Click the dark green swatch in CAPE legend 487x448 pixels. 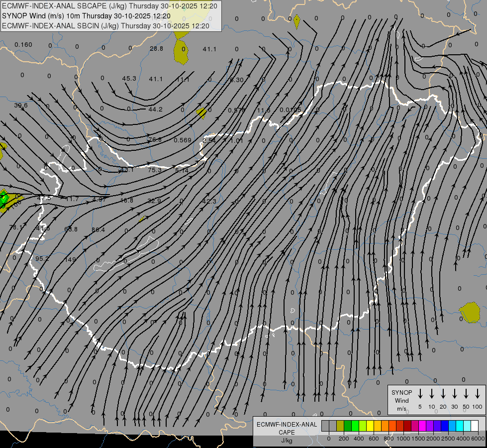(348, 426)
